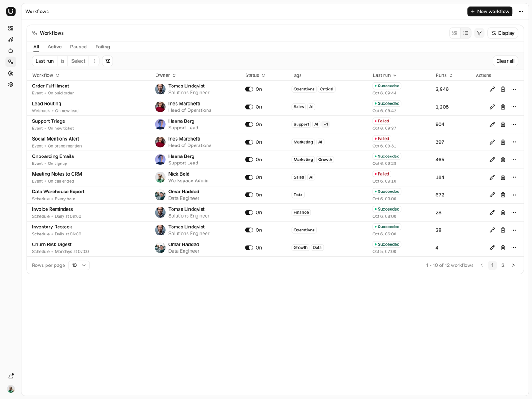
Task: Delete the Lead Routing workflow
Action: click(503, 107)
